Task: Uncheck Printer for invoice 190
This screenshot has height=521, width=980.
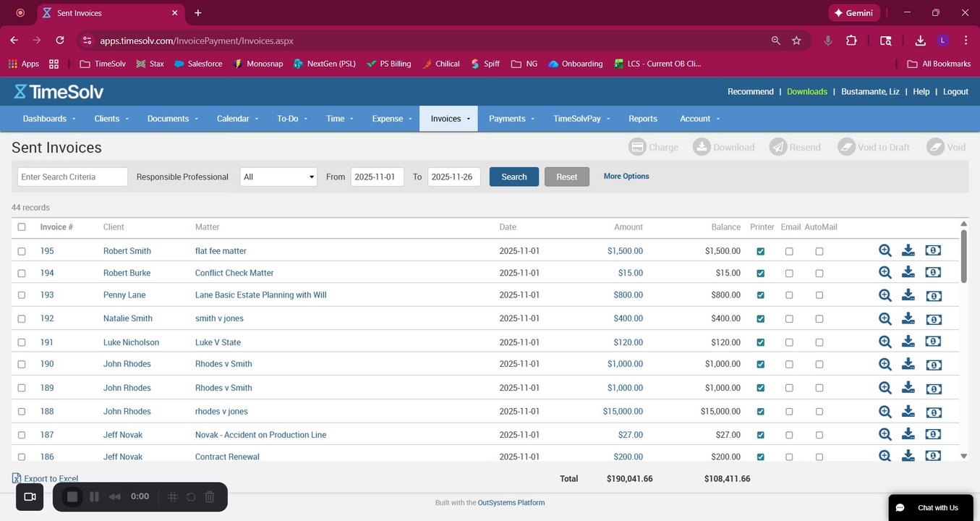Action: [760, 365]
